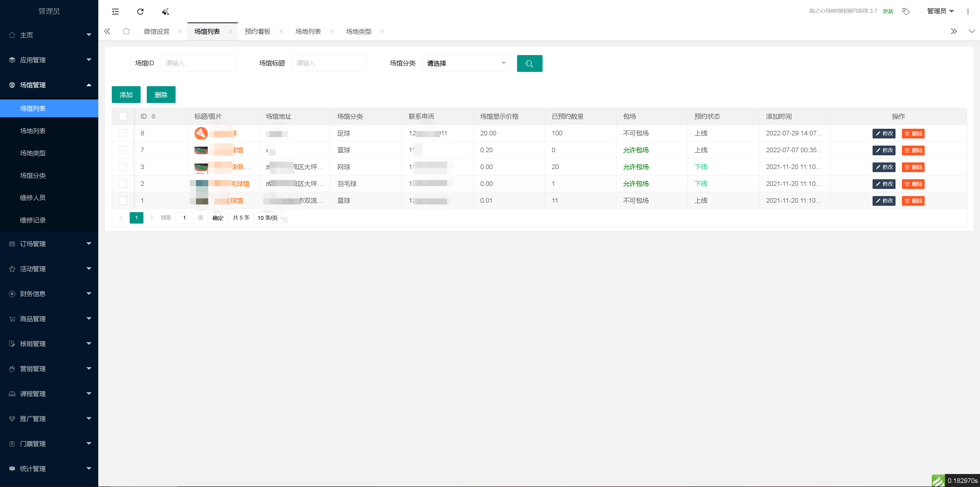Viewport: 980px width, 487px height.
Task: Open the three-dot more options menu
Action: [x=968, y=11]
